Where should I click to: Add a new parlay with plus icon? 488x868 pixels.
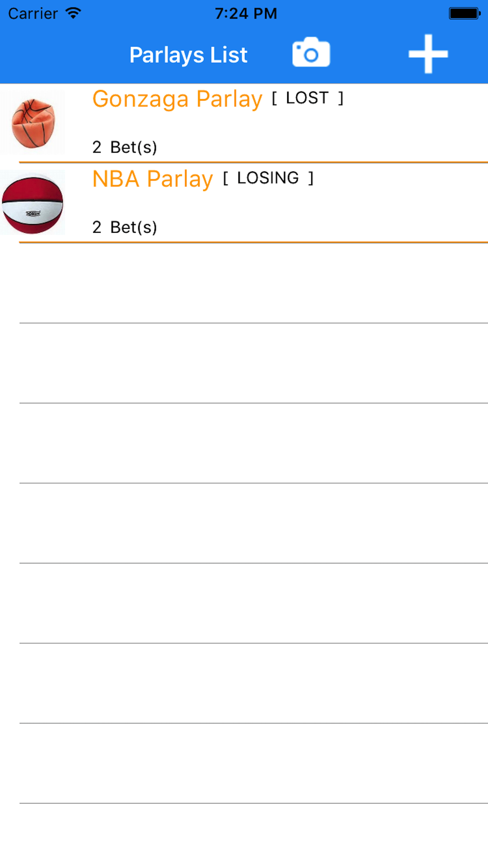click(428, 54)
